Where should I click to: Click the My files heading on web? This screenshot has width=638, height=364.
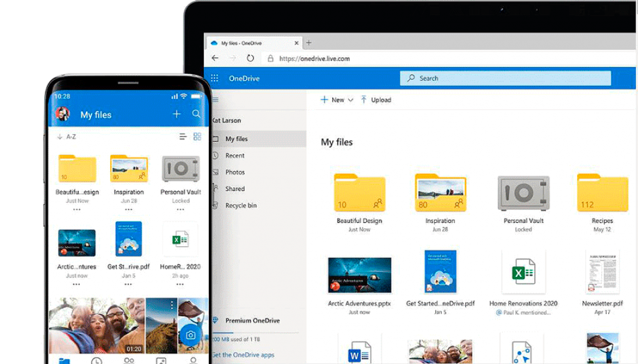[336, 142]
